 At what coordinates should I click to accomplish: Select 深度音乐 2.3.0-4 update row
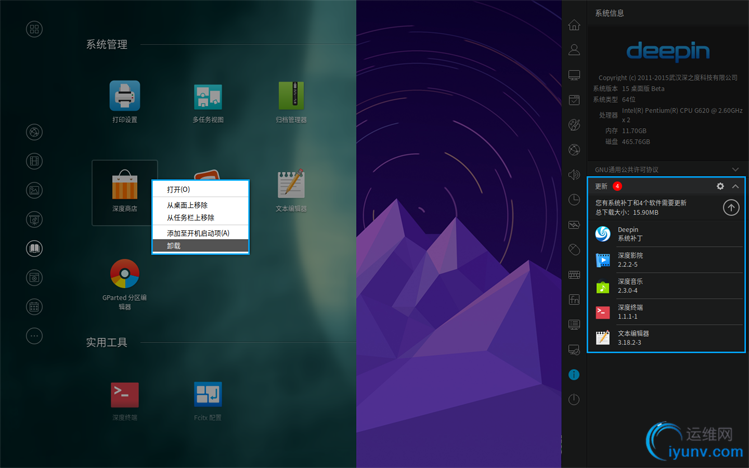pos(667,286)
